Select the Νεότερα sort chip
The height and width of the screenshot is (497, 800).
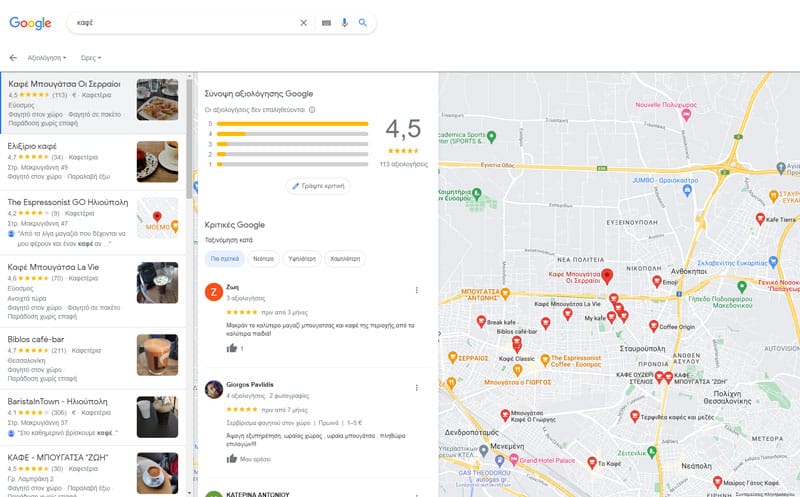click(x=264, y=259)
